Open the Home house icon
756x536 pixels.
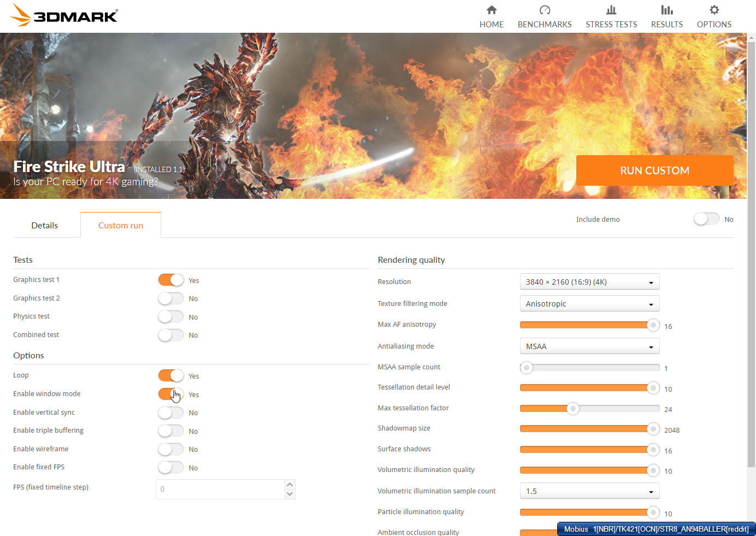[x=492, y=10]
